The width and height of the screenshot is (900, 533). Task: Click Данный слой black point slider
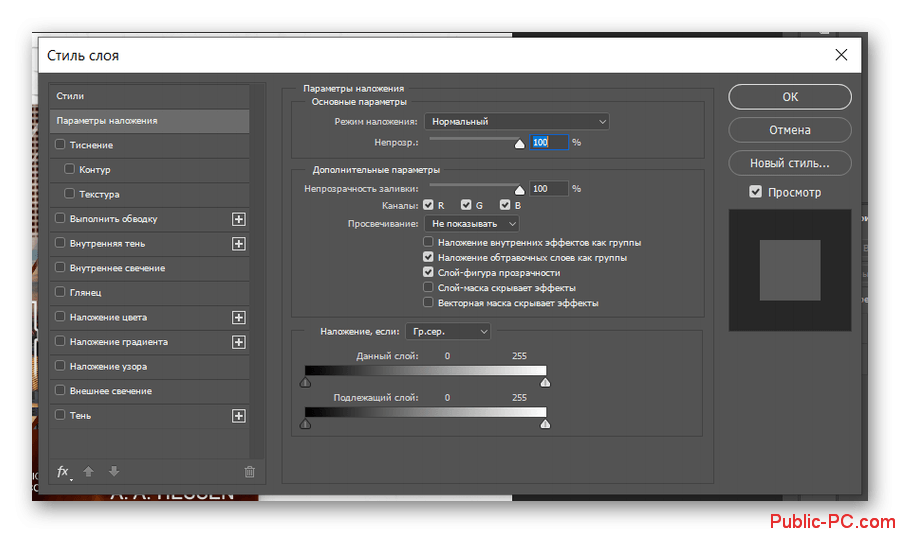tap(305, 382)
